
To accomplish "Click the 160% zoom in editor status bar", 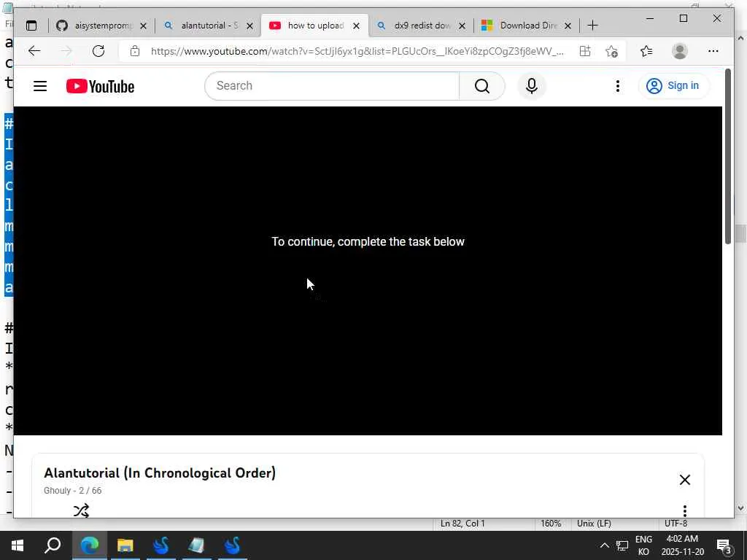I will (x=551, y=524).
